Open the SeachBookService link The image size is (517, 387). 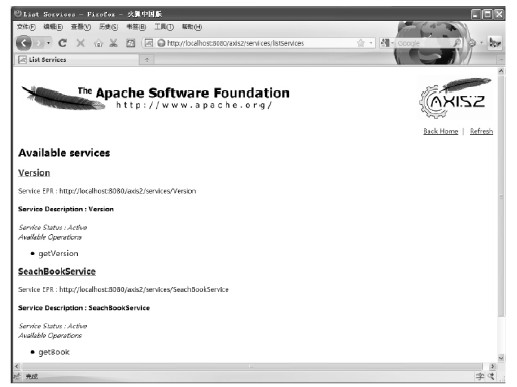tap(57, 271)
